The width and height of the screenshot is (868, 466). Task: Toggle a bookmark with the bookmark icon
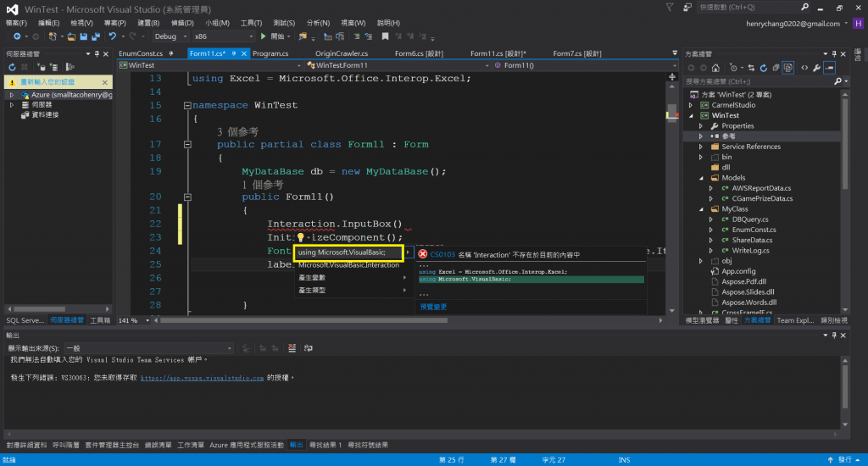click(386, 36)
